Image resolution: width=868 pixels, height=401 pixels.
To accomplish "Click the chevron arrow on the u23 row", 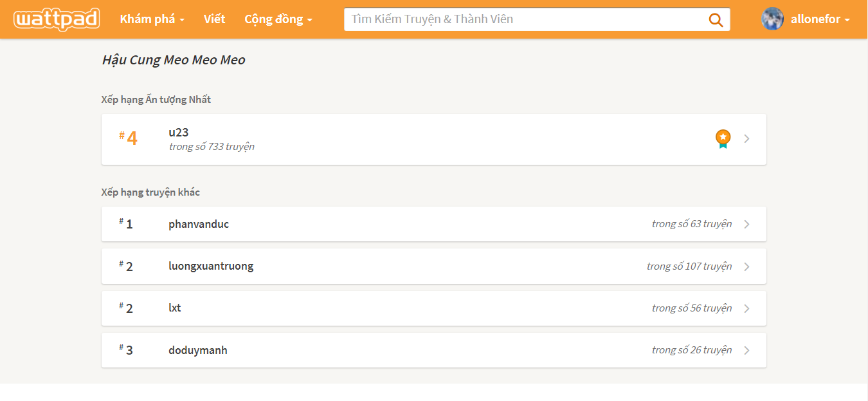I will click(746, 138).
